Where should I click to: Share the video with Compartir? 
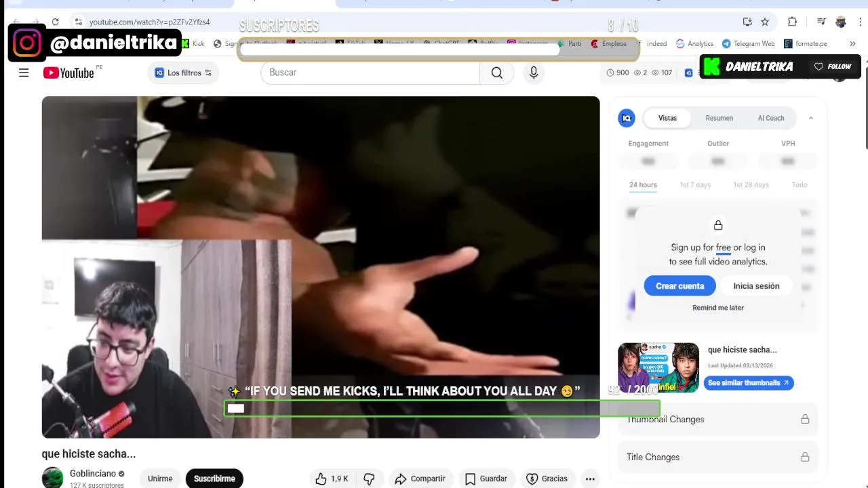click(x=420, y=479)
